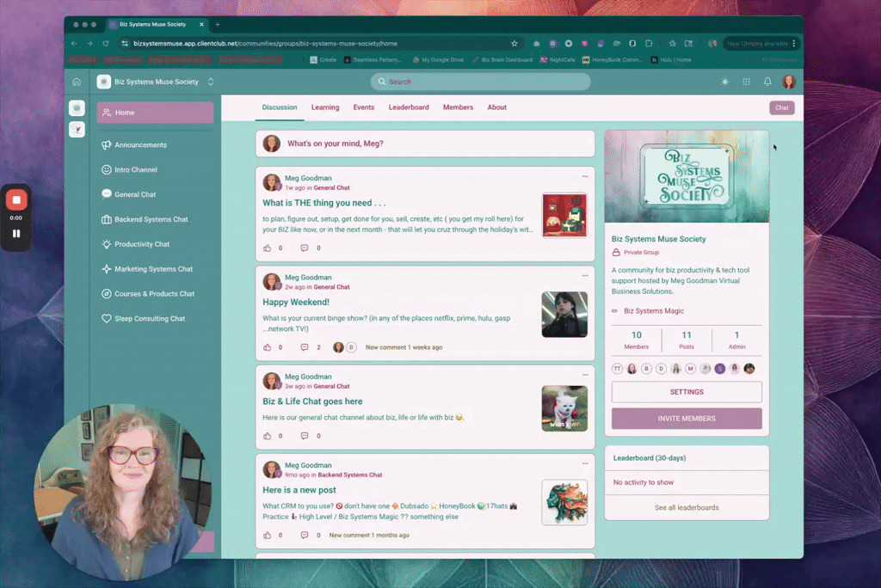Reload the page in Chrome
The image size is (881, 588).
105,43
